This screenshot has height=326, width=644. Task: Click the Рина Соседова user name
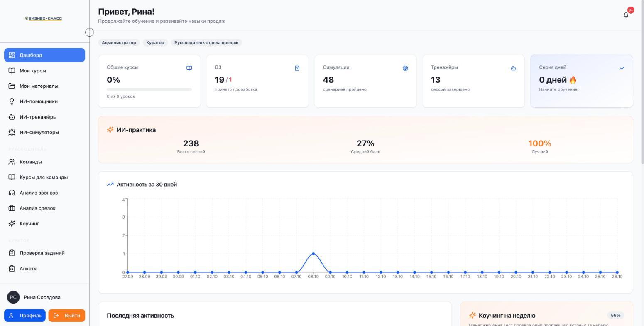pos(42,297)
